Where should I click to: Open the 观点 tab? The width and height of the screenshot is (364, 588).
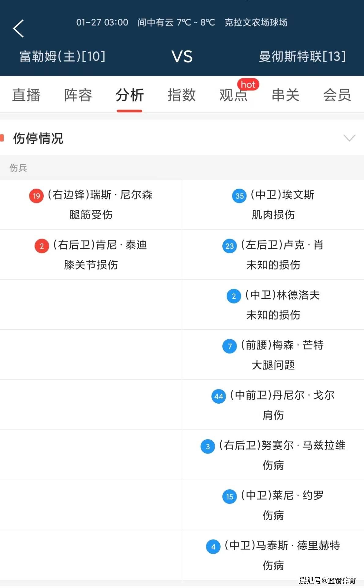[233, 95]
